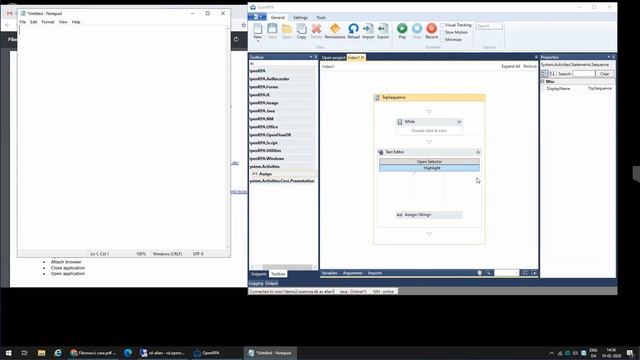Image resolution: width=640 pixels, height=360 pixels.
Task: Select the TopSequence header in designer
Action: pyautogui.click(x=429, y=98)
